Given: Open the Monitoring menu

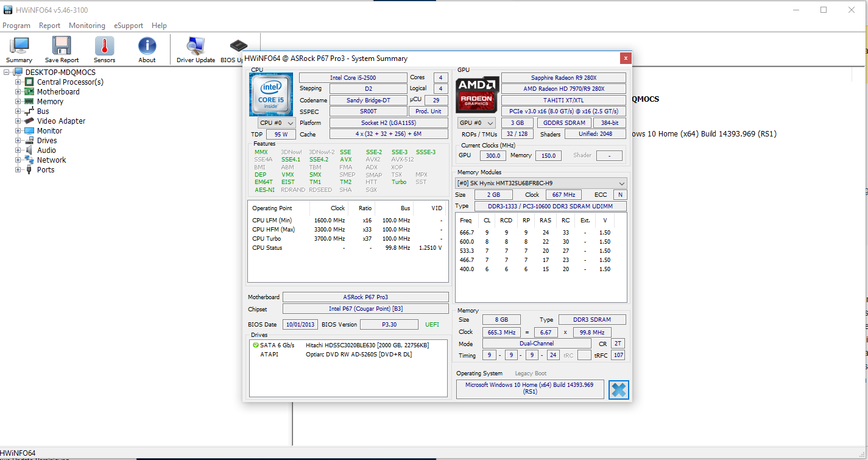Looking at the screenshot, I should (87, 26).
